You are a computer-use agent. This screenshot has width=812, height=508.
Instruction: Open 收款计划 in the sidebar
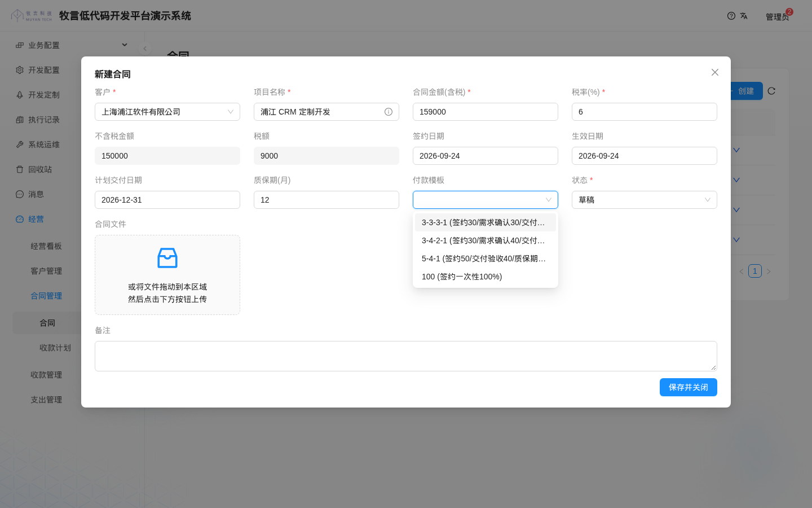coord(55,348)
